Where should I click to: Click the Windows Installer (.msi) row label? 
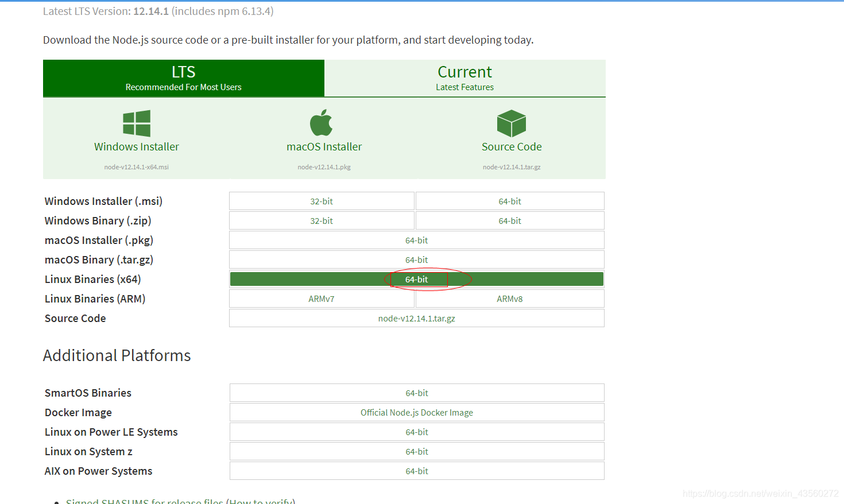pyautogui.click(x=103, y=201)
